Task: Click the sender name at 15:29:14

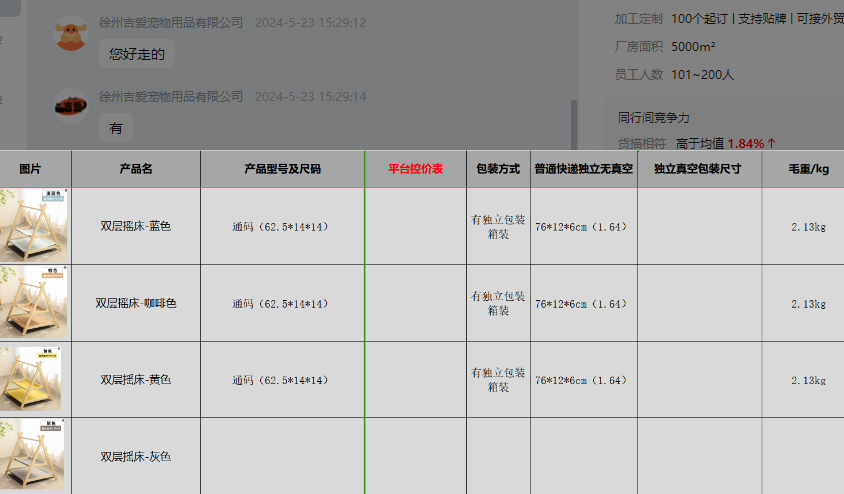Action: (171, 97)
